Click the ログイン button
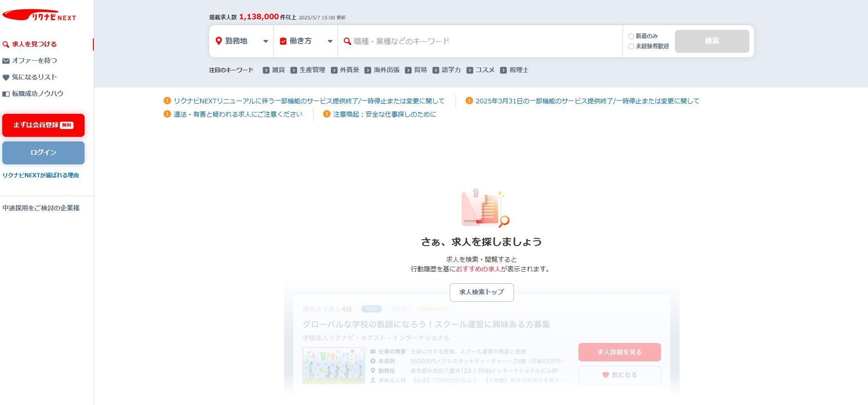 click(x=43, y=153)
